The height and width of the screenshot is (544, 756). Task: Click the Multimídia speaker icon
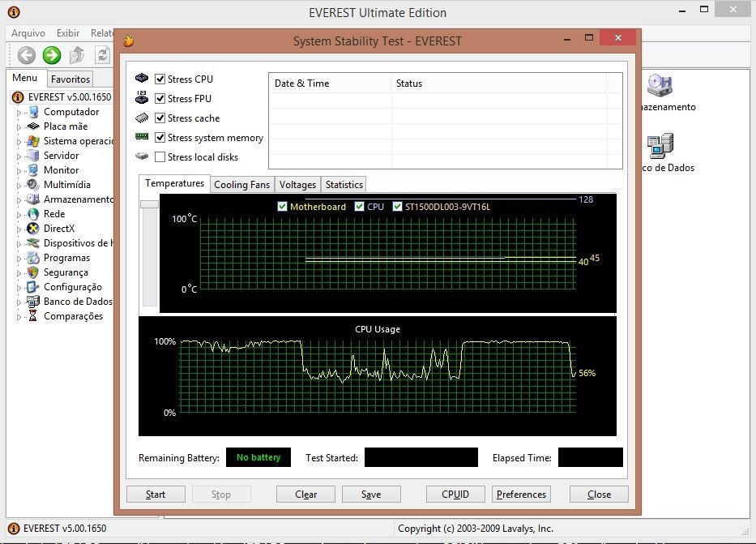point(33,185)
